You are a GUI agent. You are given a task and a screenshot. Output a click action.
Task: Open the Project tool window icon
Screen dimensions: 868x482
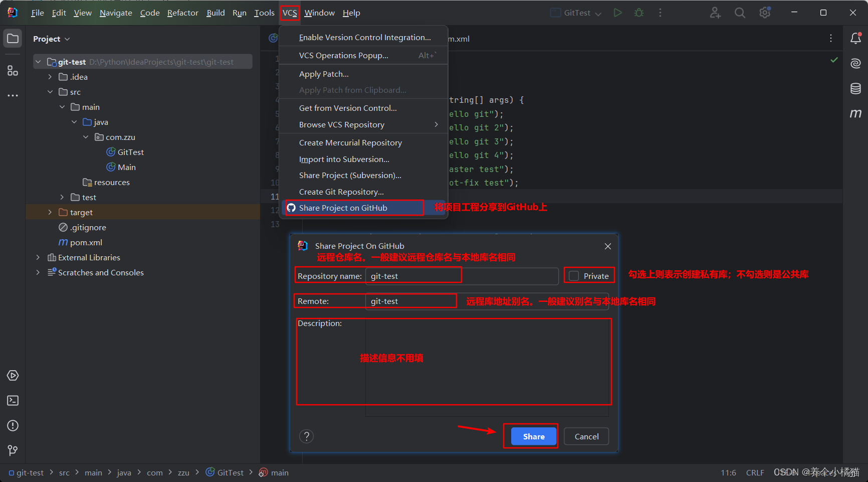click(13, 39)
